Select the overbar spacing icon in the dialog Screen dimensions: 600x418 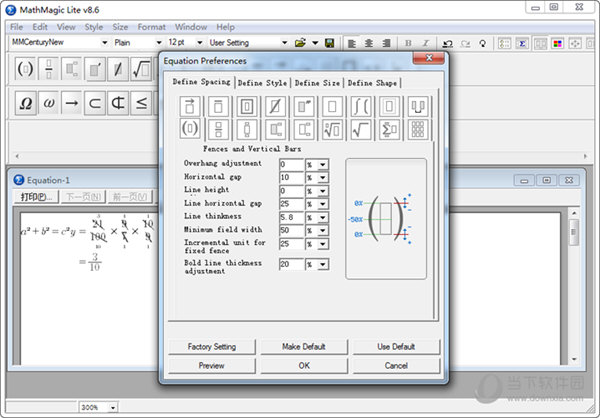(x=218, y=106)
